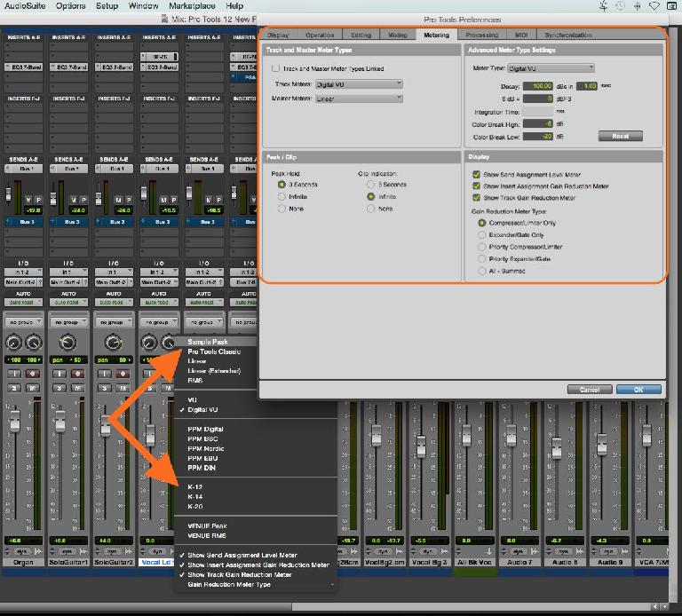682x616 pixels.
Task: Solo the Organ track
Action: [x=14, y=388]
